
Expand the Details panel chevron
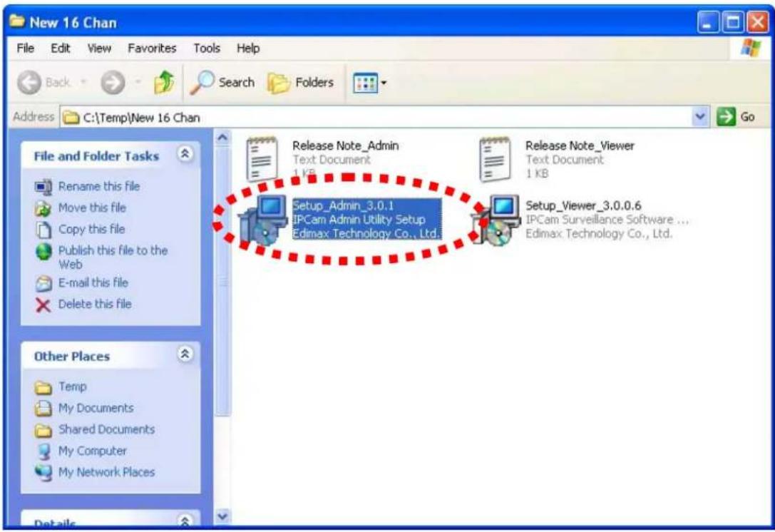(185, 520)
